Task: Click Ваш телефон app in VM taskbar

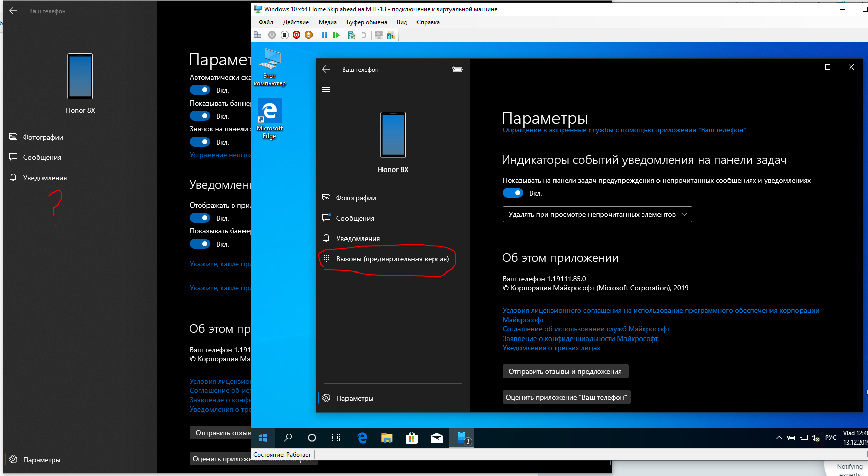Action: pos(462,438)
